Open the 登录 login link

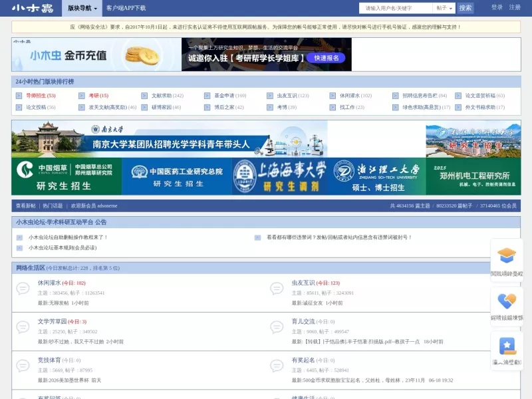tap(497, 7)
